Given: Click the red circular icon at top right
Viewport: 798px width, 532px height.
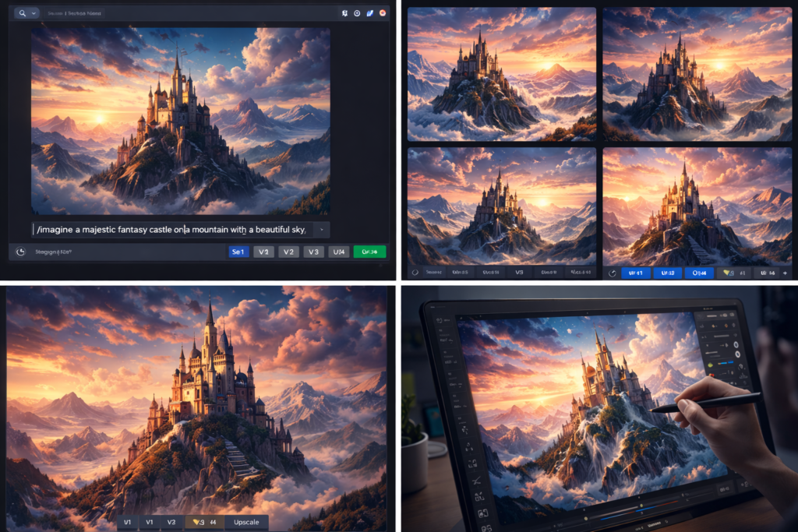Looking at the screenshot, I should click(383, 13).
